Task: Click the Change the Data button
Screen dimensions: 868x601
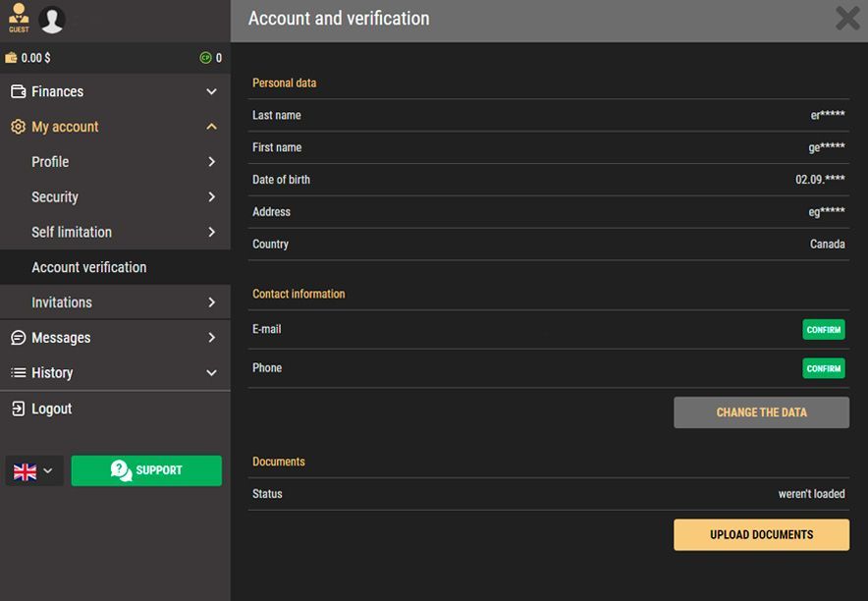Action: (761, 412)
